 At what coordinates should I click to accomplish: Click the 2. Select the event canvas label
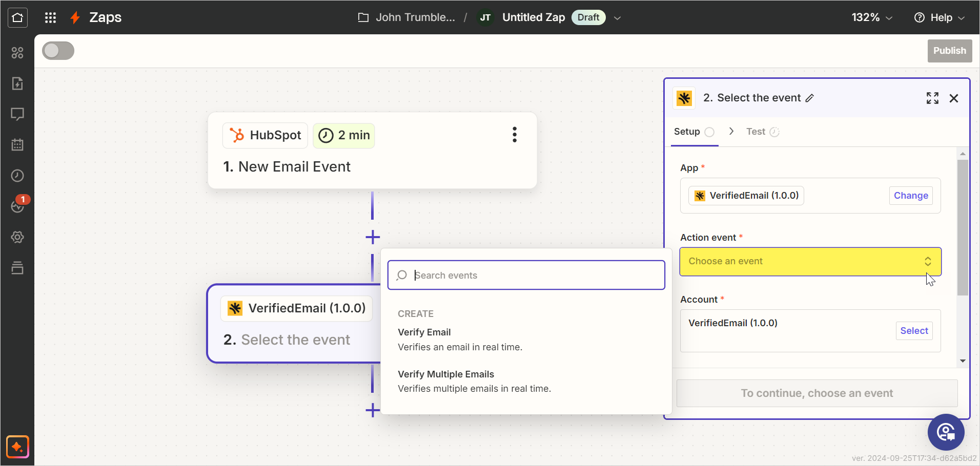pos(287,340)
